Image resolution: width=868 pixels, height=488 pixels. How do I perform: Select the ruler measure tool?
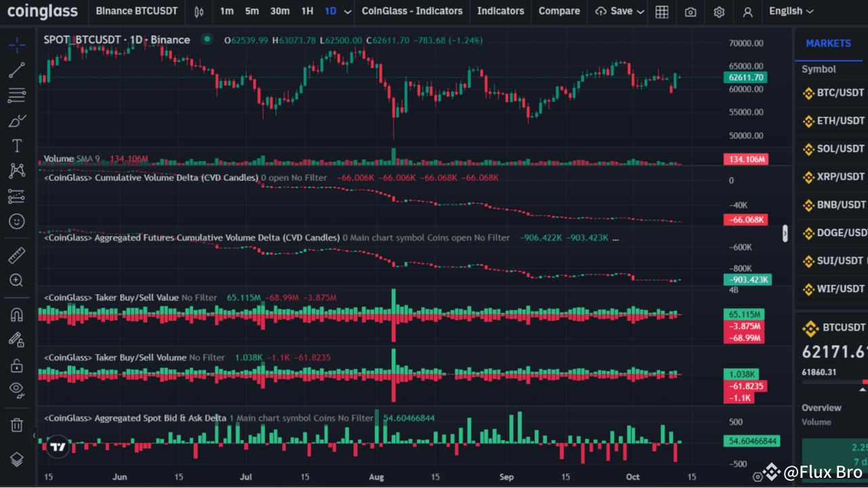click(x=17, y=256)
